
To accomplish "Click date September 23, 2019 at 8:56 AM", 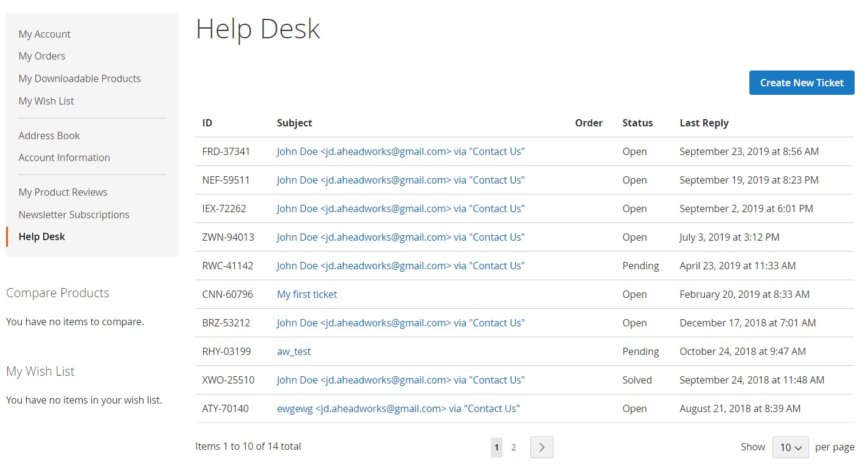I will pos(749,151).
